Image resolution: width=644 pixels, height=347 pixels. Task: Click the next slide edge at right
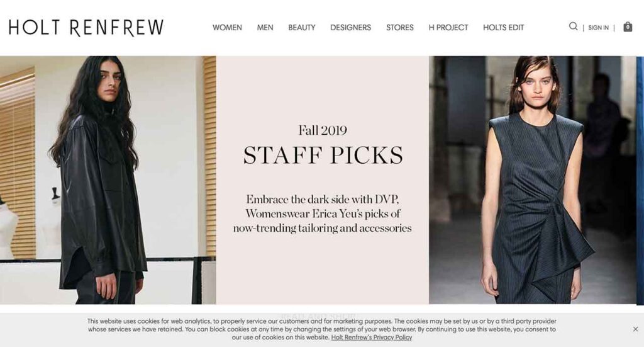[x=640, y=180]
